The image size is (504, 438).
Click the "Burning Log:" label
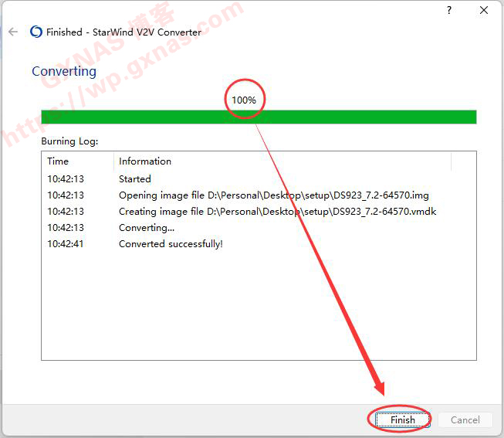pyautogui.click(x=69, y=142)
